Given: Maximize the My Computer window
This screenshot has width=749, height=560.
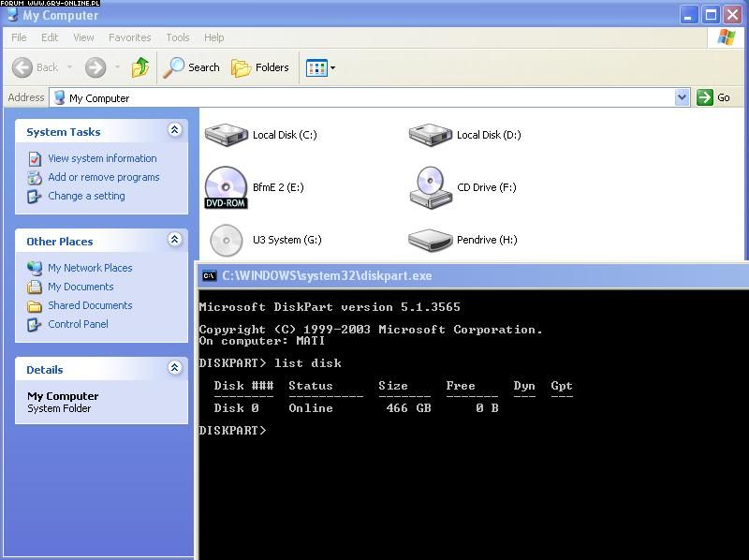Looking at the screenshot, I should pos(711,15).
